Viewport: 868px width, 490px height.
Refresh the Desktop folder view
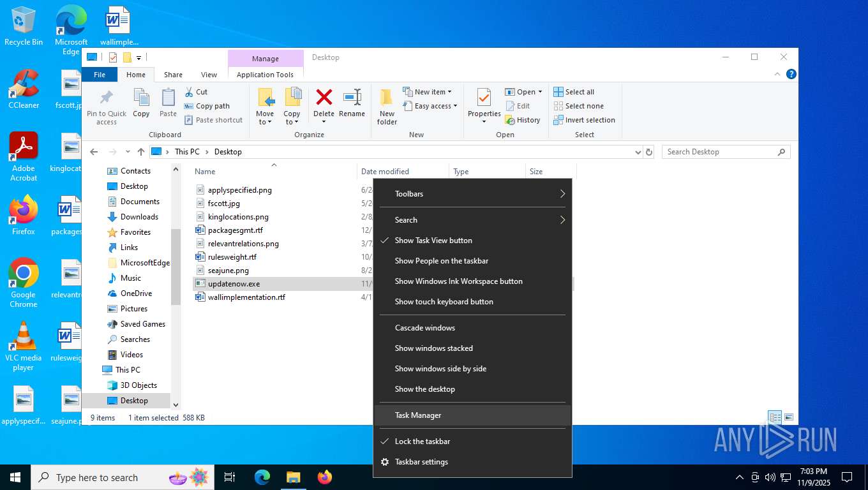[649, 152]
